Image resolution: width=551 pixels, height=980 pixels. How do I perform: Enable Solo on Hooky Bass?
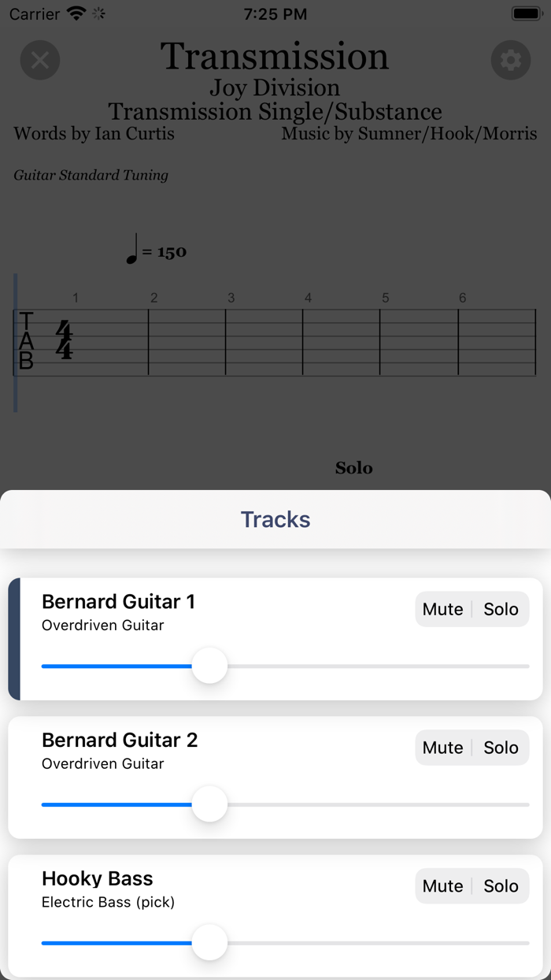(x=501, y=885)
